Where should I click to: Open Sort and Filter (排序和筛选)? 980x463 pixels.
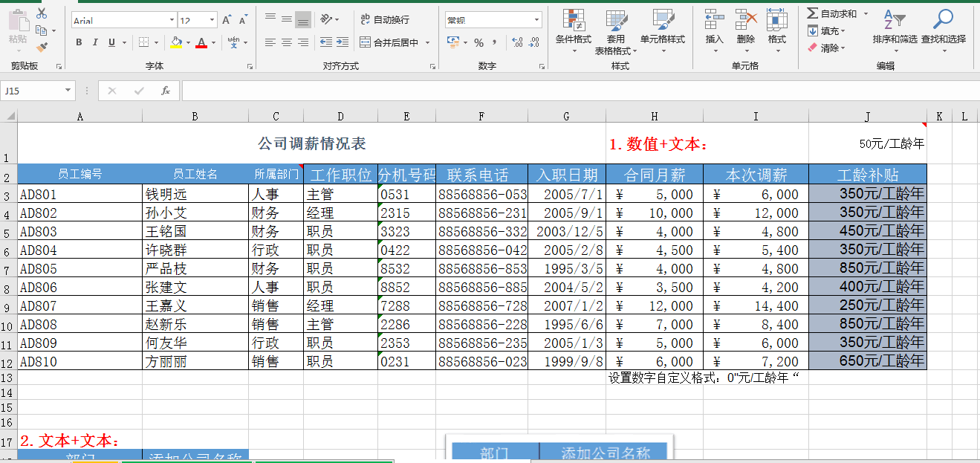(895, 30)
